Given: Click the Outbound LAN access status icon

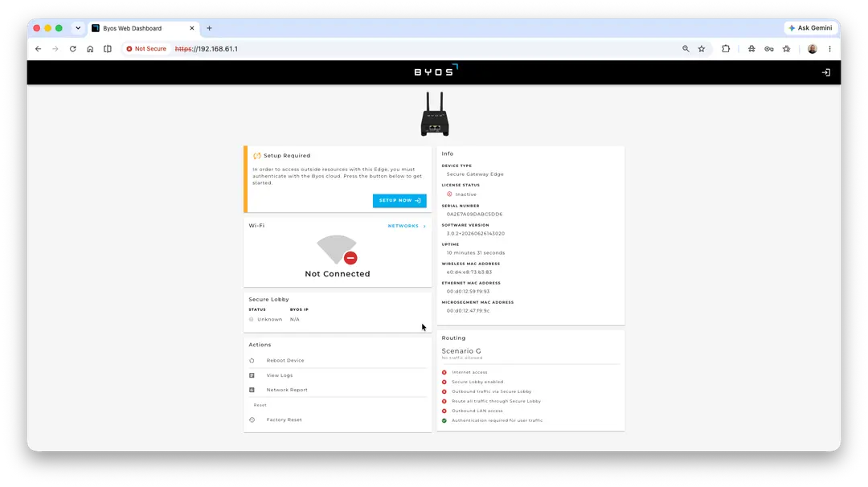Looking at the screenshot, I should (x=444, y=411).
